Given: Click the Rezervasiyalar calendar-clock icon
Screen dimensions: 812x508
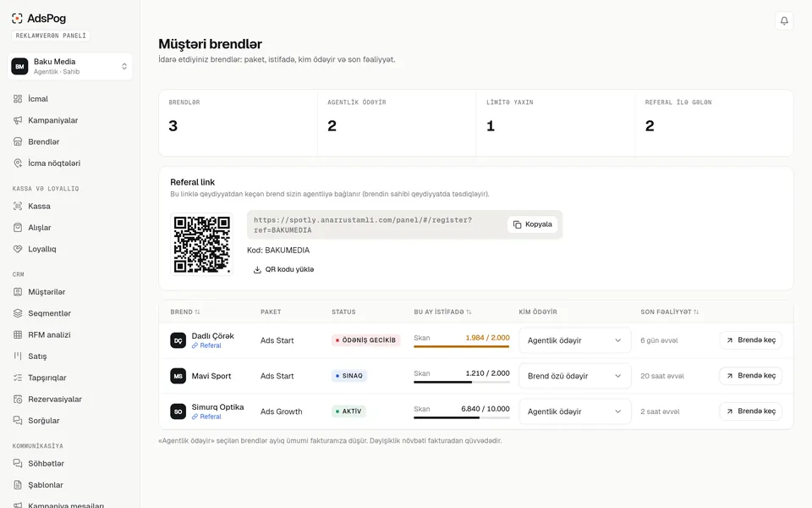Looking at the screenshot, I should 18,399.
